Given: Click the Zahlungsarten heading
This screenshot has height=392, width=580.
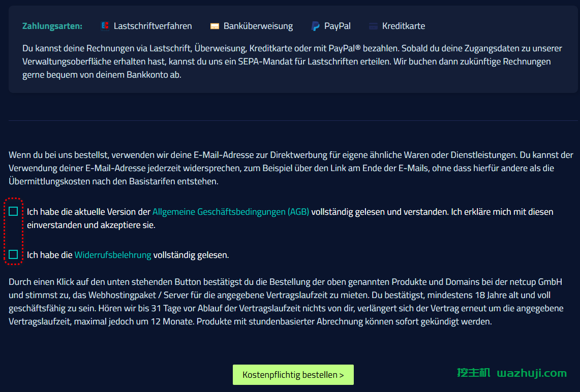Looking at the screenshot, I should point(52,26).
